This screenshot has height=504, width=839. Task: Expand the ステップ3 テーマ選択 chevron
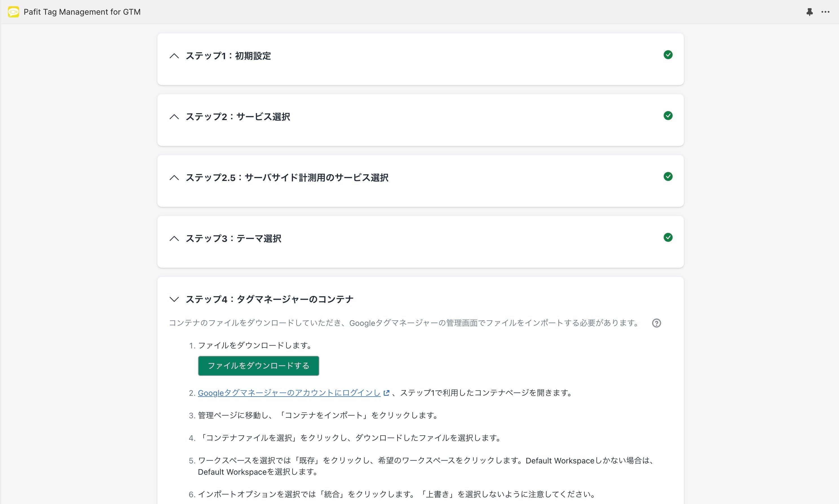click(174, 238)
